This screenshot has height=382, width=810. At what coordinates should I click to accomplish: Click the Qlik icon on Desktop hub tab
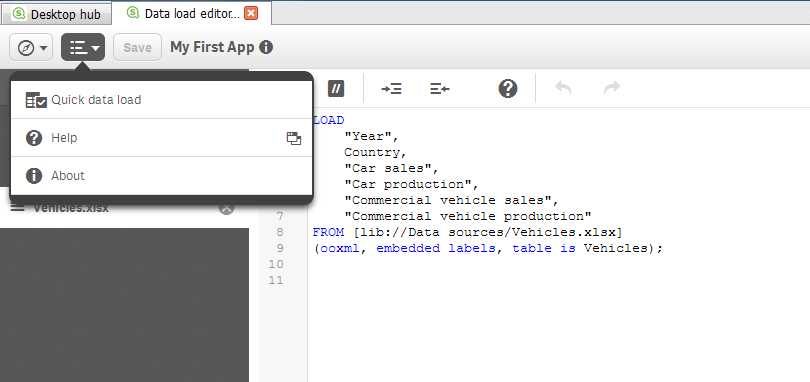20,14
